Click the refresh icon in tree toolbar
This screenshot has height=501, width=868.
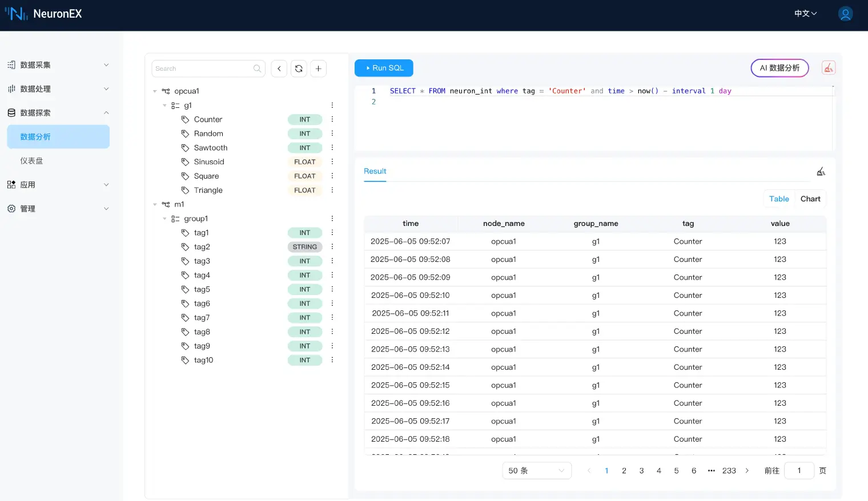(x=299, y=68)
